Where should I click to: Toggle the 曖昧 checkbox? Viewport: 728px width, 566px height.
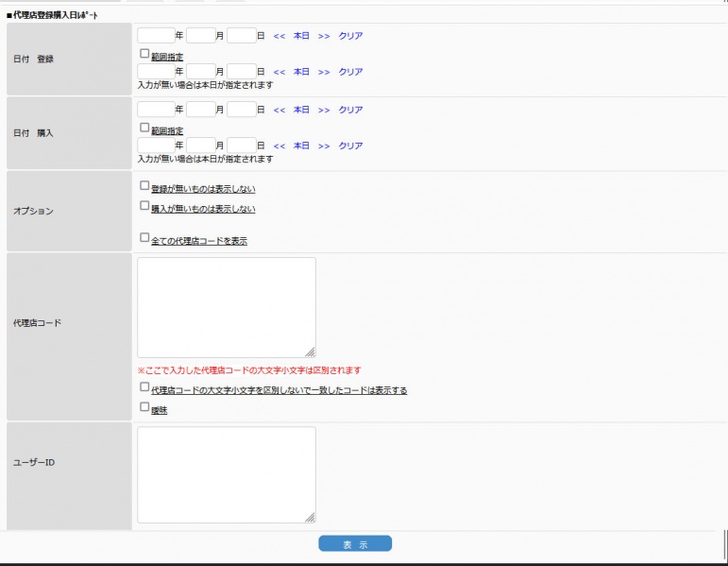144,407
